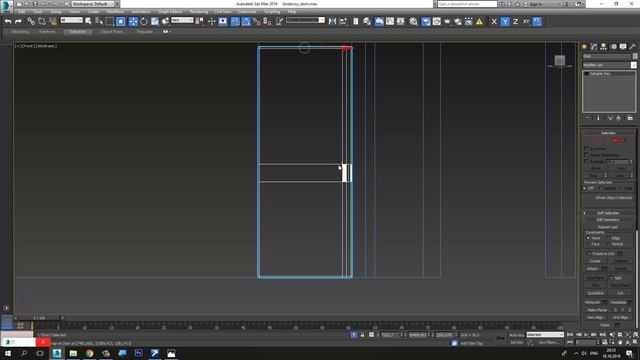The width and height of the screenshot is (640, 360).
Task: Restrict to XY plane constraint
Action: 526,21
